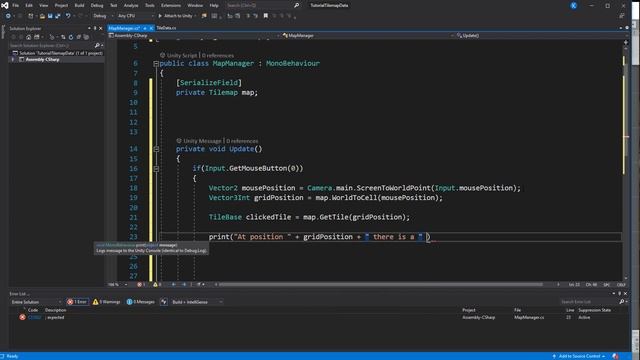Click the split editor icon above the scrollbar

click(626, 42)
